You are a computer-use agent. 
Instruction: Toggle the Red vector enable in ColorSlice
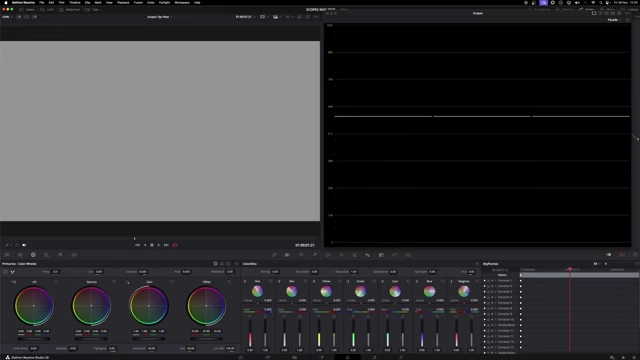(x=245, y=281)
